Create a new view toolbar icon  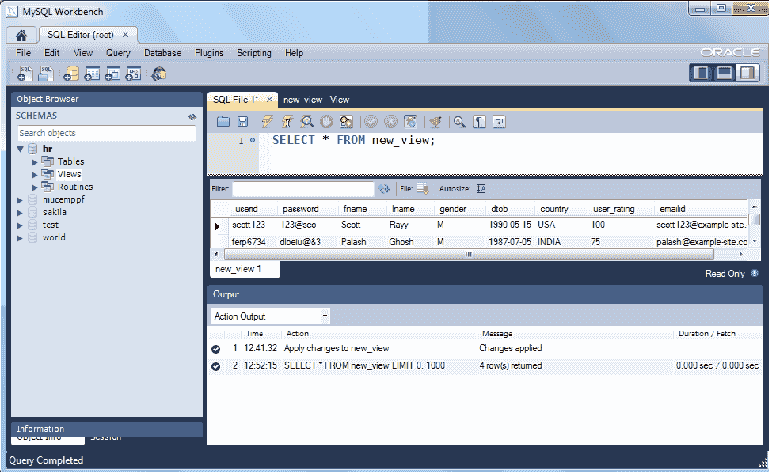click(x=112, y=74)
